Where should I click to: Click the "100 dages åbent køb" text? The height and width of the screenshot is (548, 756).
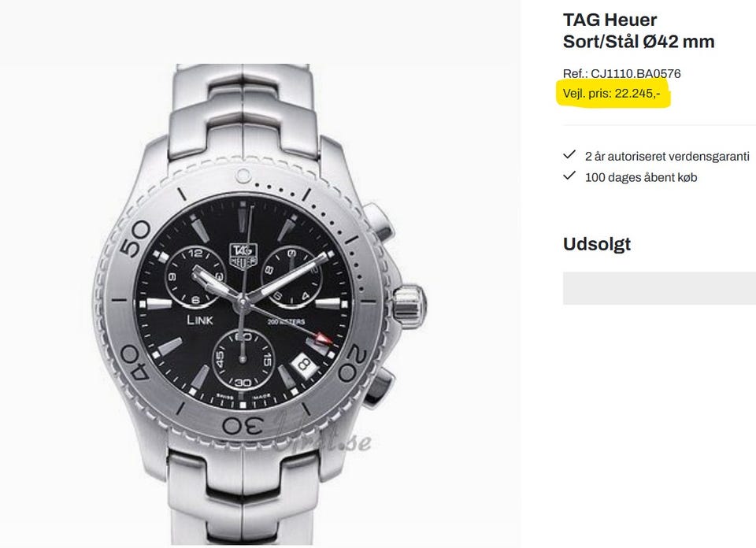coord(641,177)
